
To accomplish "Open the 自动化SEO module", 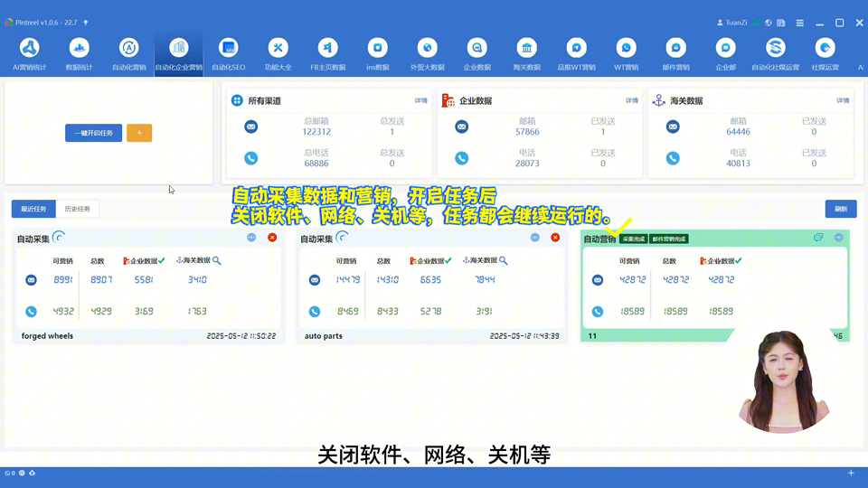I will click(229, 54).
